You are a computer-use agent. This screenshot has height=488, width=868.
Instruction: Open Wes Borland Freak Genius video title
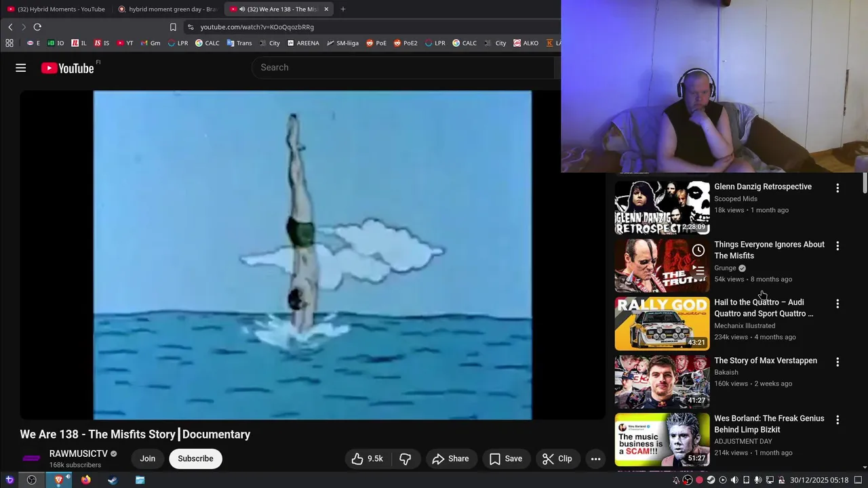tap(769, 424)
